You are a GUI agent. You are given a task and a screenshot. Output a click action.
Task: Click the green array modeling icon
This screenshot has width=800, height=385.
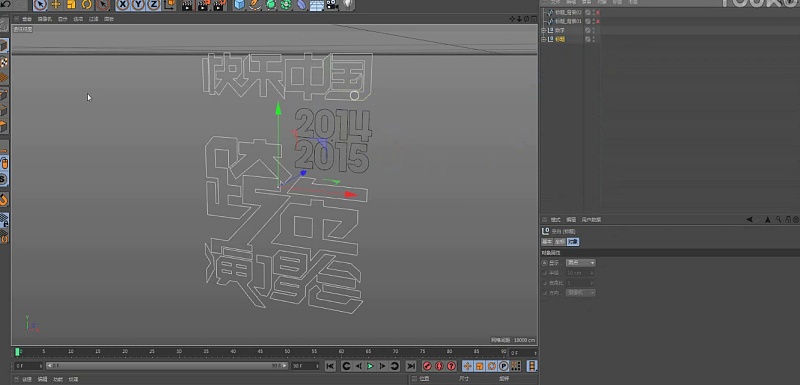(286, 5)
